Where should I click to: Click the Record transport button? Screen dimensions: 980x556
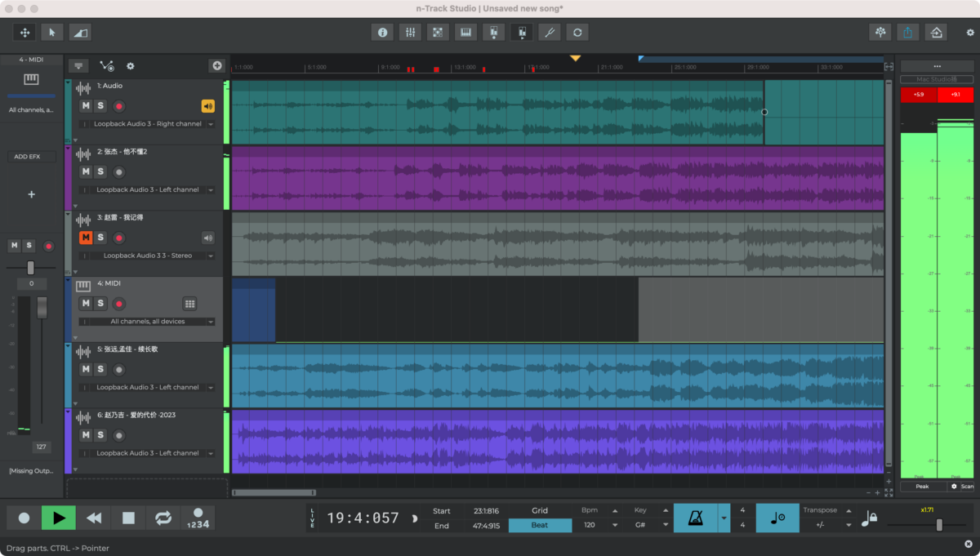(x=24, y=518)
